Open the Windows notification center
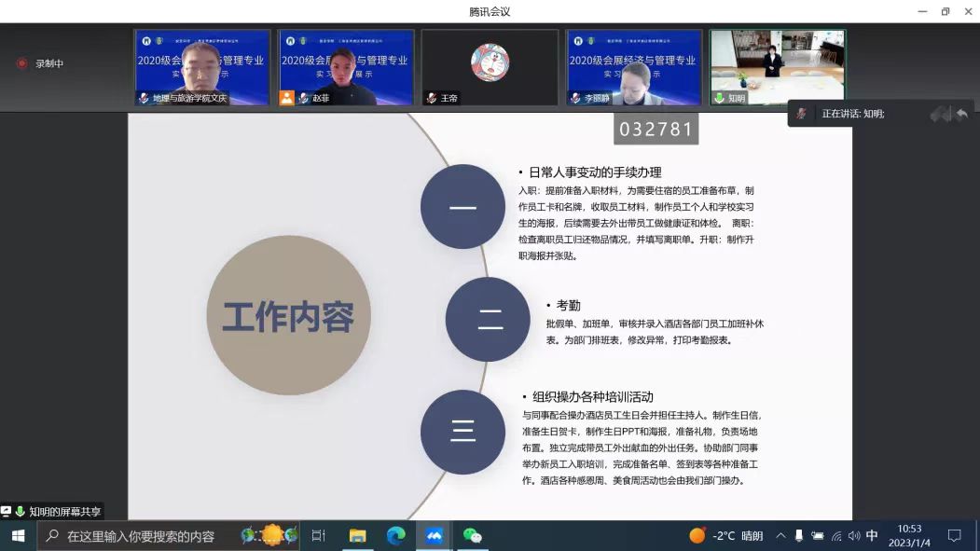Viewport: 980px width, 551px height. tap(954, 536)
